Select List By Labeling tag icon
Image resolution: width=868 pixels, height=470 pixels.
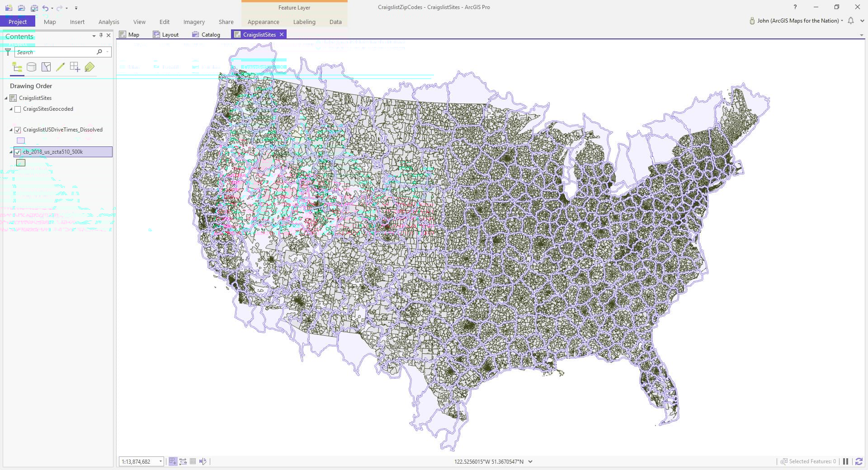tap(90, 67)
